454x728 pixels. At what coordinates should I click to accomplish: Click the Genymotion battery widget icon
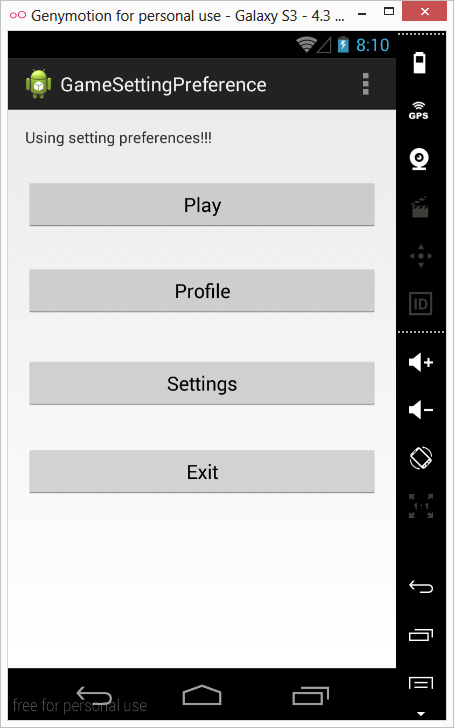pyautogui.click(x=420, y=63)
